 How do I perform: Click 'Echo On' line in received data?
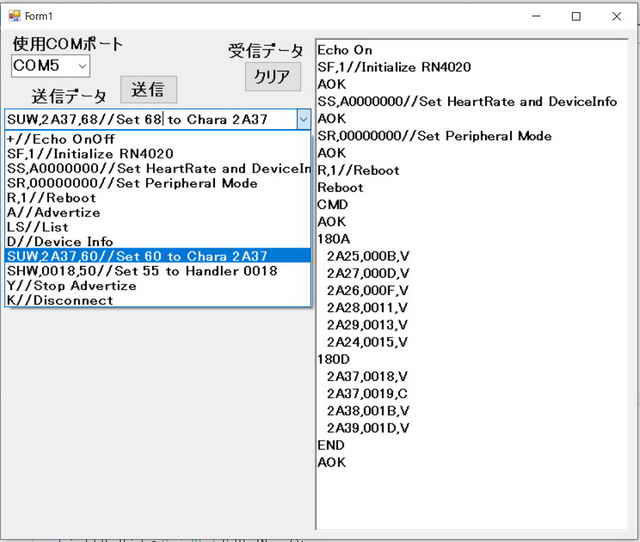[344, 50]
